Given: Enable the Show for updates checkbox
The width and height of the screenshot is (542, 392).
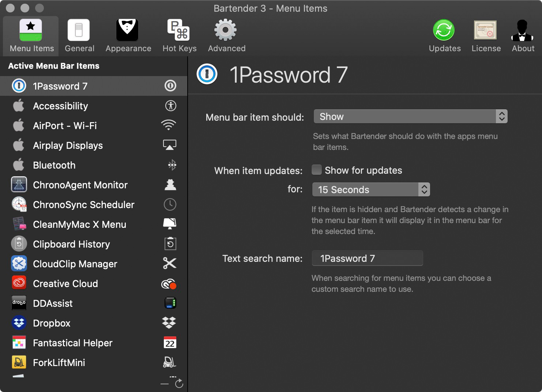Looking at the screenshot, I should [x=317, y=170].
